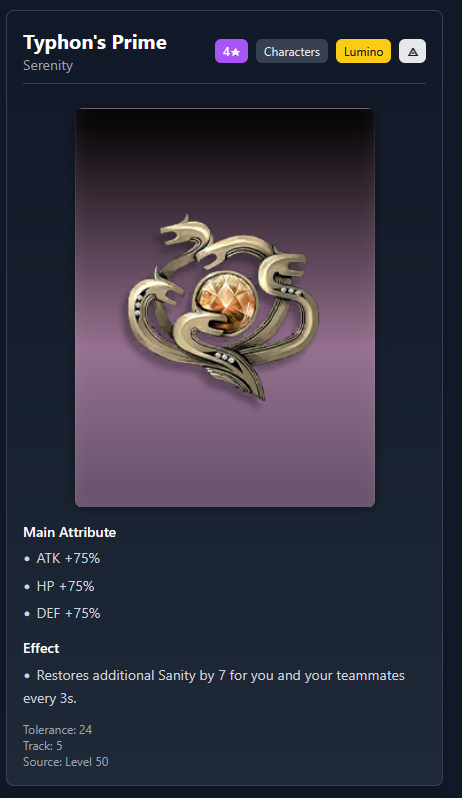Image resolution: width=462 pixels, height=798 pixels.
Task: Click the Tolerance: 24 label
Action: 57,730
